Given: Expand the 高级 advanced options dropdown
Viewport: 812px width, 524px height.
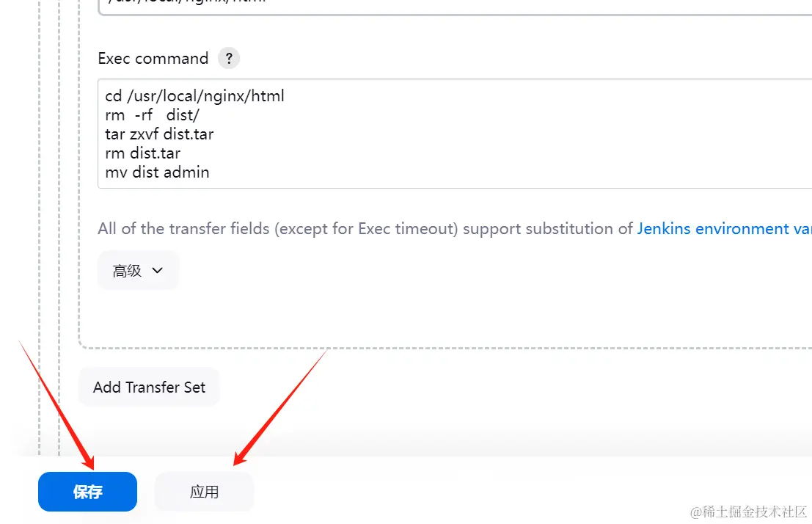Looking at the screenshot, I should point(139,270).
